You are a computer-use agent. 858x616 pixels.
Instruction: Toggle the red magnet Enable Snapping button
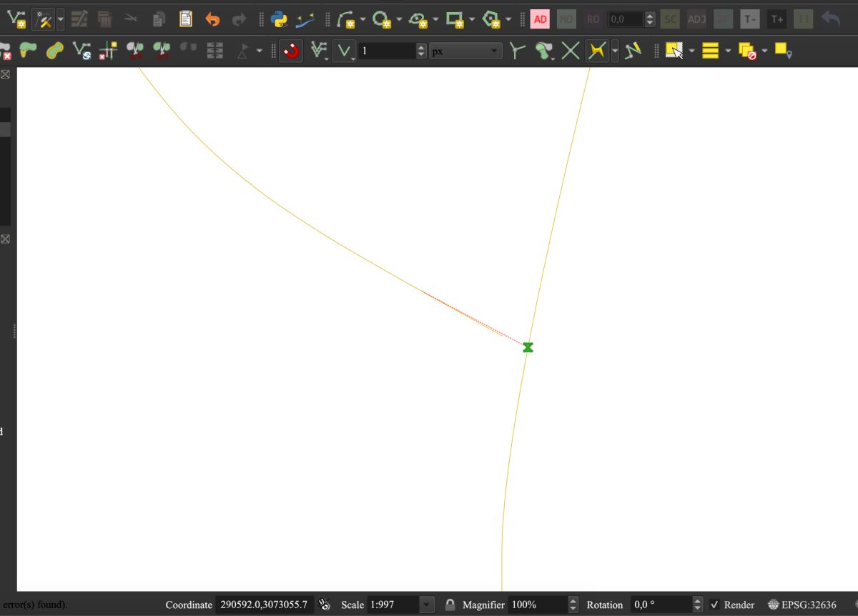[x=291, y=51]
